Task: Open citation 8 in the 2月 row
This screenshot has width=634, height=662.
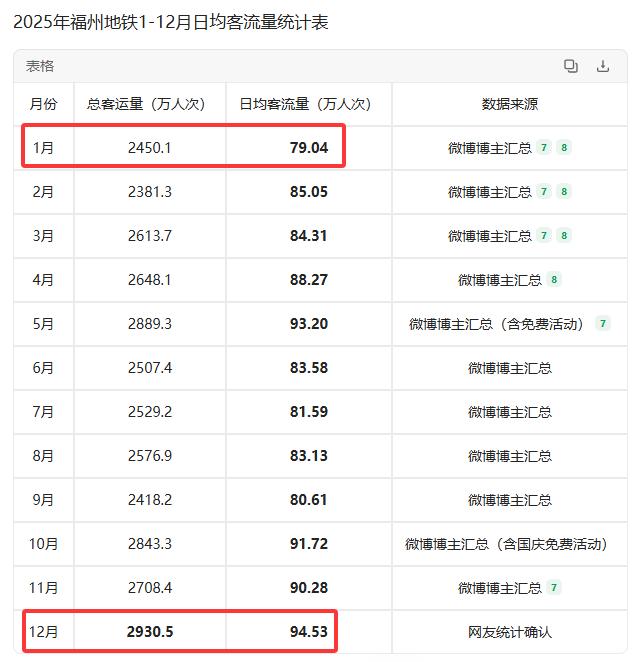Action: (x=564, y=191)
